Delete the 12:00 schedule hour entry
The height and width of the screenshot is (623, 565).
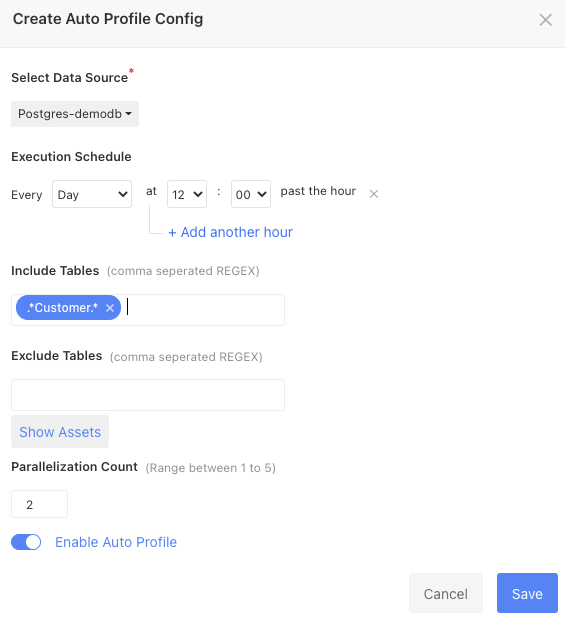point(374,194)
